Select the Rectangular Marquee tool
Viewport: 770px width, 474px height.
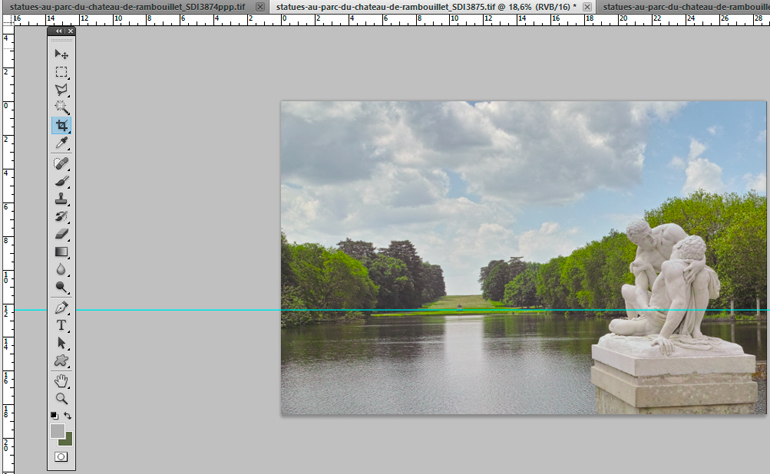pos(61,72)
